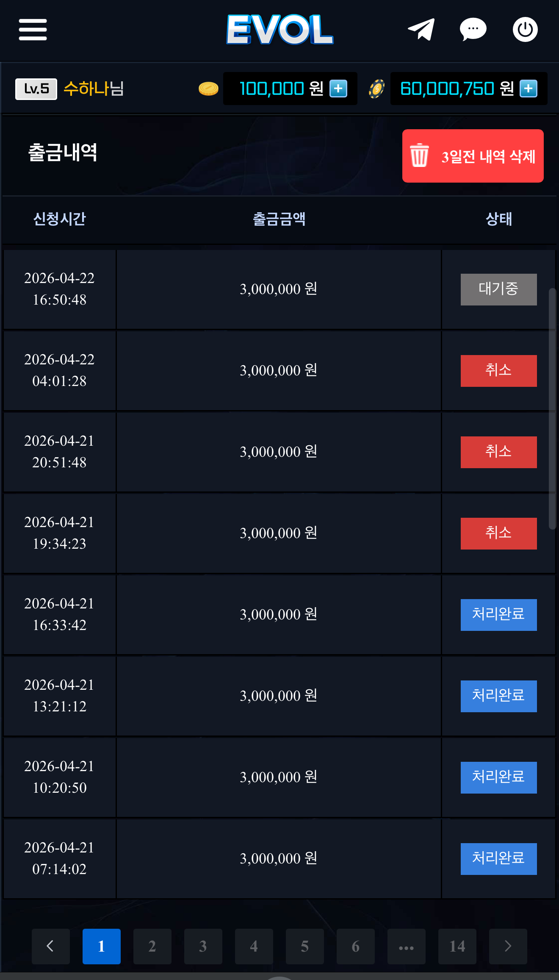Click the 대기중 status badge
Viewport: 559px width, 980px height.
coord(498,289)
